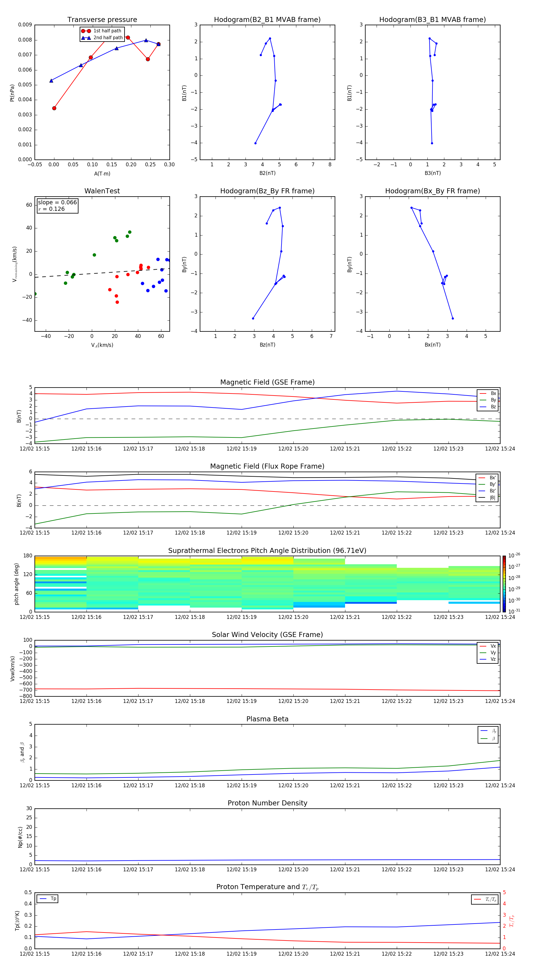The image size is (535, 980).
Task: Click the 'Transverse pressure' plot title
Action: [x=102, y=20]
